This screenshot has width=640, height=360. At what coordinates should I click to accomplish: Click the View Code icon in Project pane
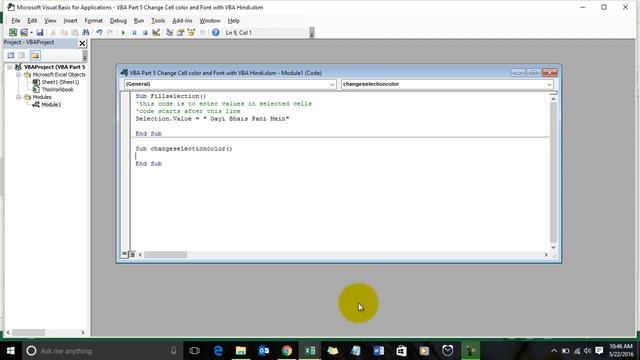(11, 55)
